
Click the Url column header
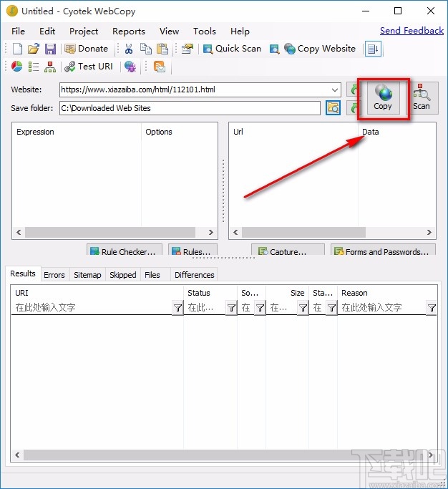pyautogui.click(x=293, y=132)
